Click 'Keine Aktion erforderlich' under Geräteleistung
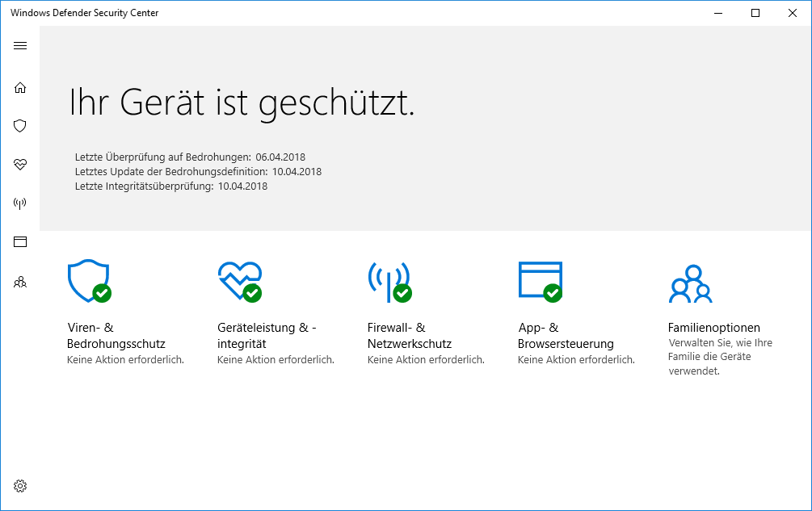812x511 pixels. [276, 359]
